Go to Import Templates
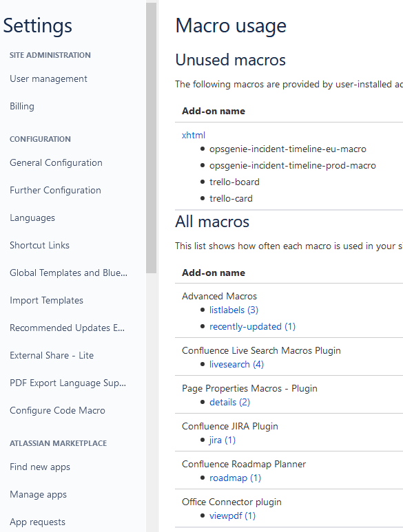 [x=47, y=300]
